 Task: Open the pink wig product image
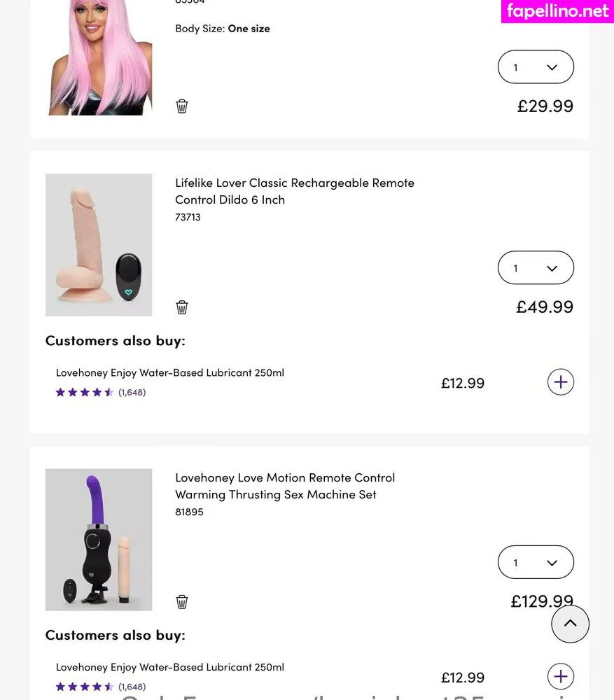coord(99,57)
